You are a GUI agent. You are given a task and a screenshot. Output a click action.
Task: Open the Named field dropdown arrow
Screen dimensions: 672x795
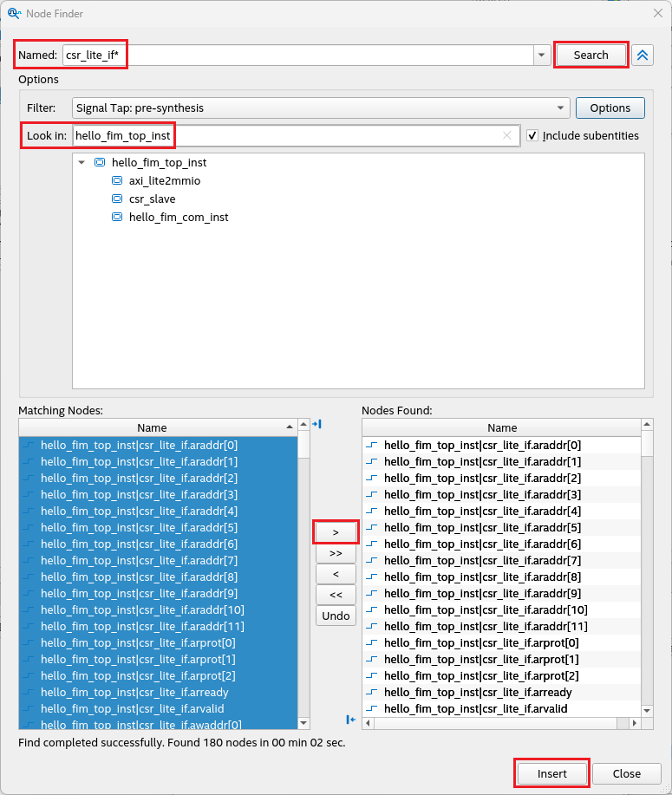pyautogui.click(x=542, y=55)
